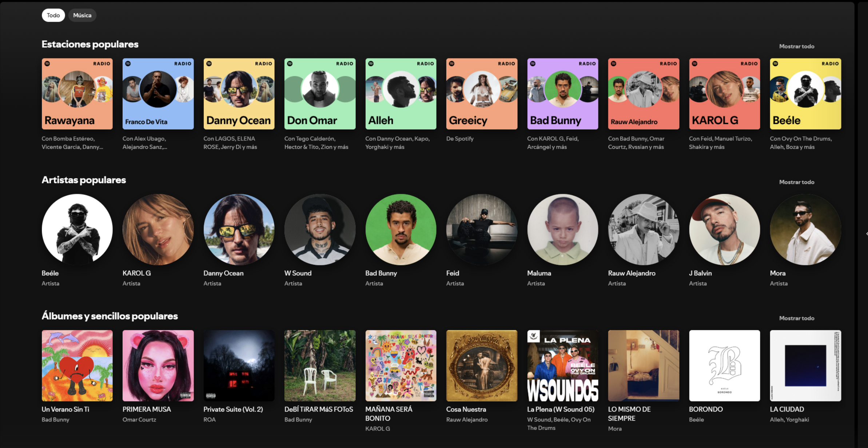Open Private Suite (Vol. 2) album cover
868x448 pixels.
tap(239, 365)
